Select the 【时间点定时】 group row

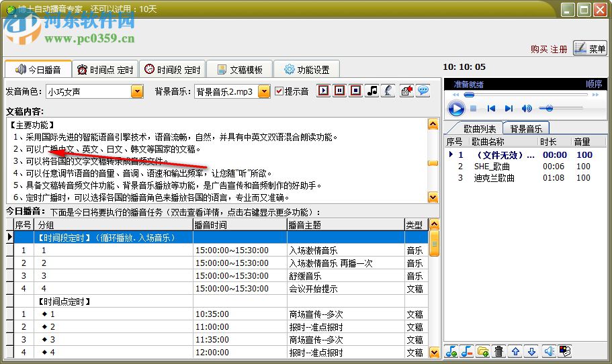tap(221, 302)
